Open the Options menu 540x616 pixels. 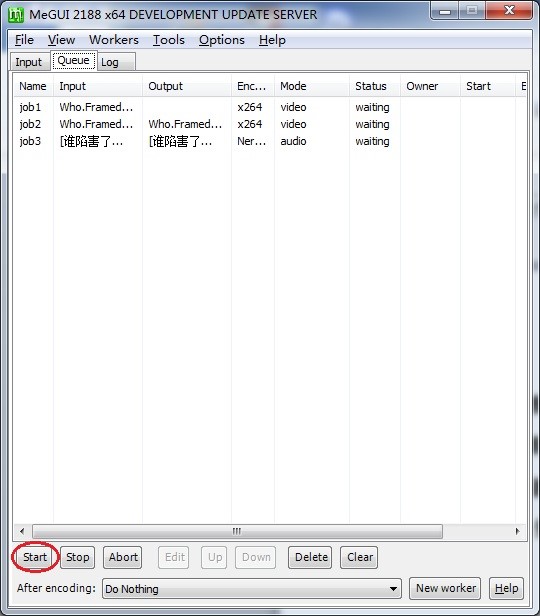[222, 40]
